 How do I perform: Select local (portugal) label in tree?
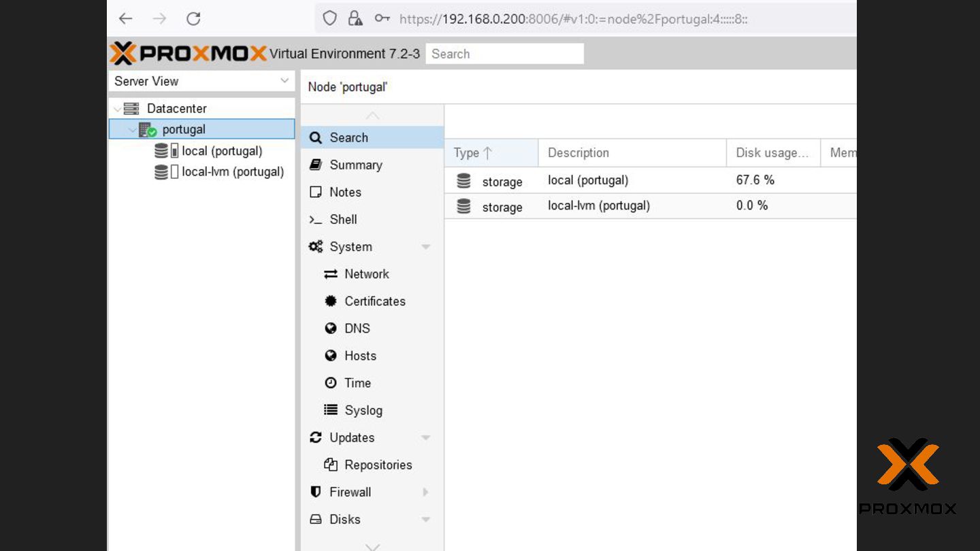(x=222, y=151)
